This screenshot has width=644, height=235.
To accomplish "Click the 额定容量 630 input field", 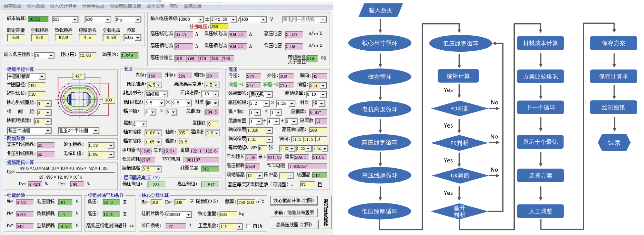I will tap(16, 38).
